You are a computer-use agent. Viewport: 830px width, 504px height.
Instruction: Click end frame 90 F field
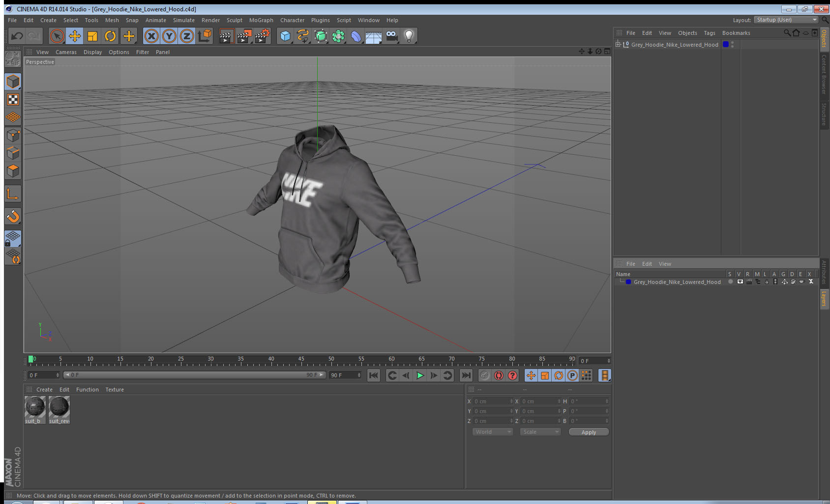click(345, 375)
